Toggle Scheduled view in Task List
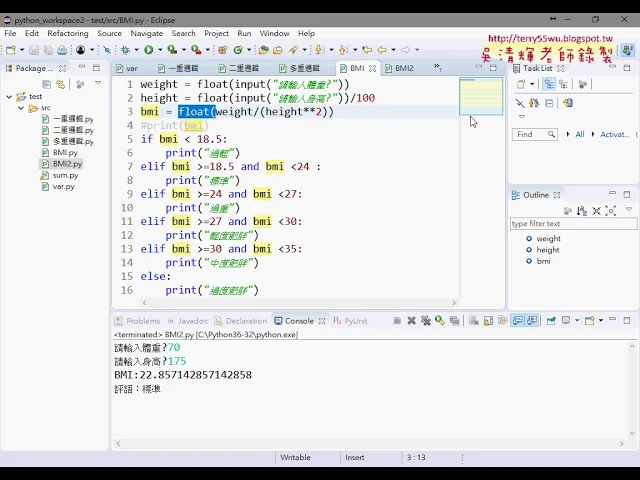This screenshot has height=480, width=640. click(x=564, y=84)
